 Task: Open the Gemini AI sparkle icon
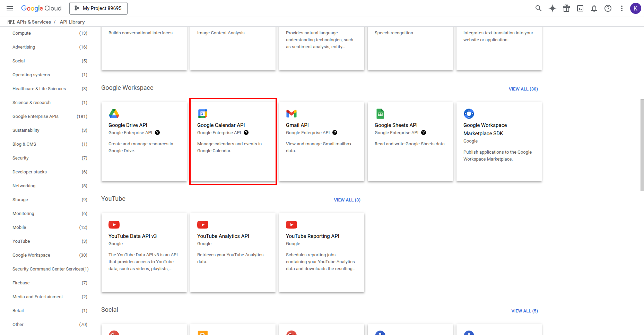pos(552,8)
